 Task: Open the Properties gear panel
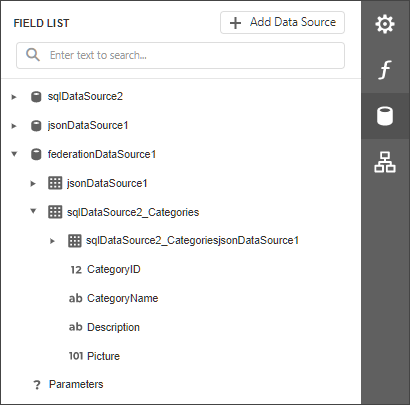coord(385,24)
